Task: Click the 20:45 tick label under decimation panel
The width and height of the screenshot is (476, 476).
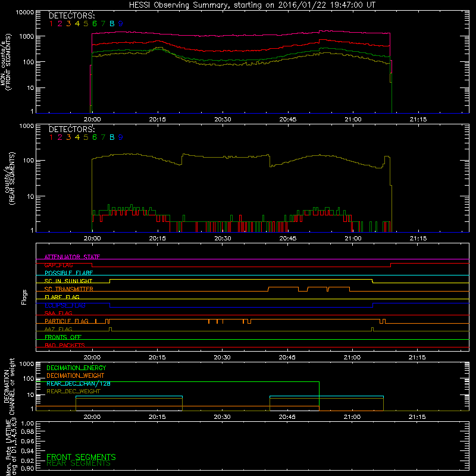Action: tap(287, 417)
